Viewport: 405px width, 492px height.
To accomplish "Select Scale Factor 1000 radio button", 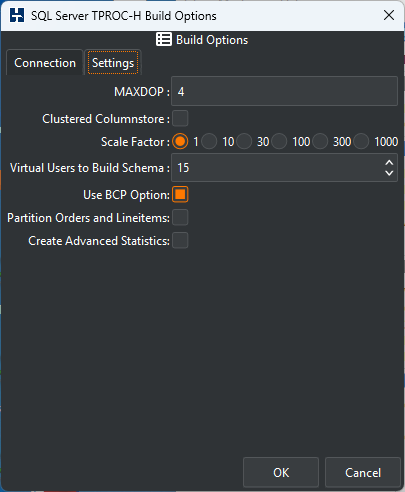I will tap(361, 142).
